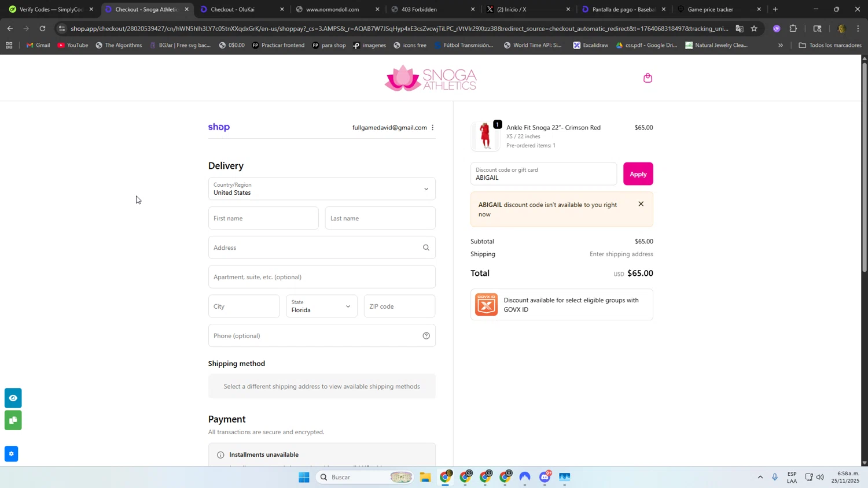The width and height of the screenshot is (868, 488).
Task: Reload the checkout page
Action: (x=42, y=28)
